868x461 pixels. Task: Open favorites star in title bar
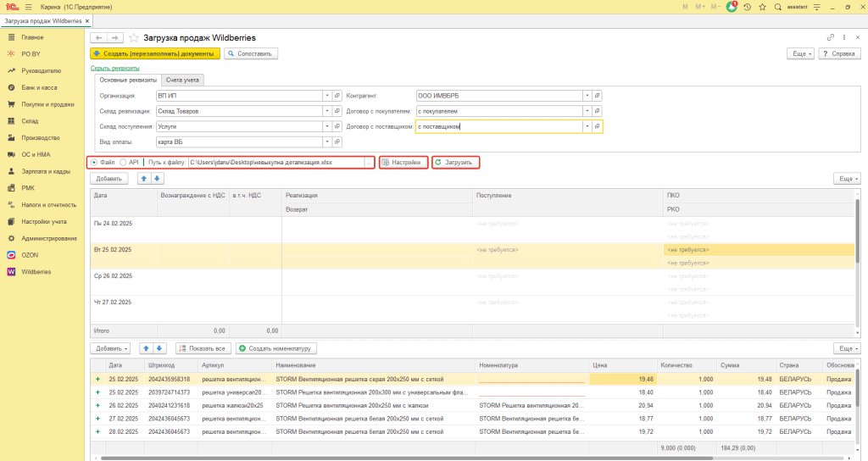pos(763,7)
